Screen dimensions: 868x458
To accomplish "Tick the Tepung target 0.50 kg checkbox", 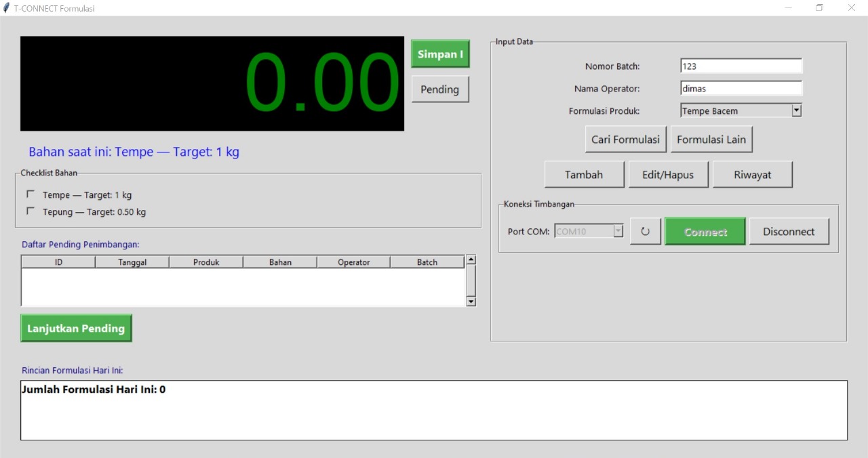I will point(31,211).
